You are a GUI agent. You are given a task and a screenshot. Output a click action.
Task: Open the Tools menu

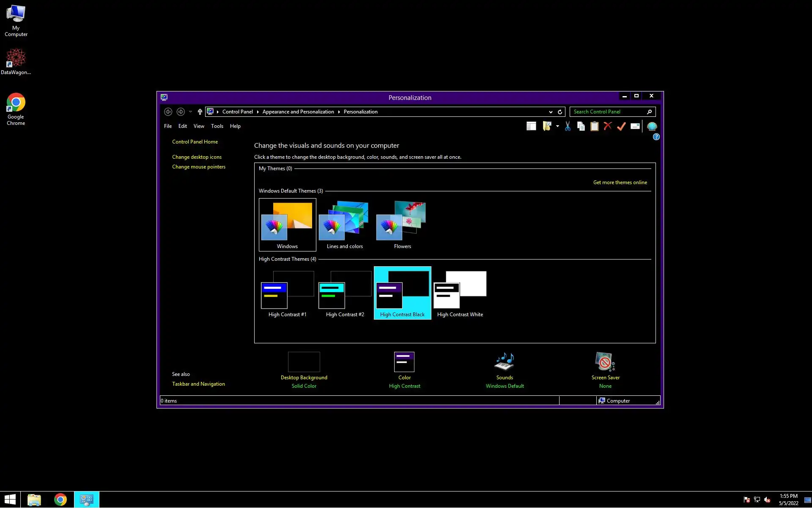pos(217,126)
